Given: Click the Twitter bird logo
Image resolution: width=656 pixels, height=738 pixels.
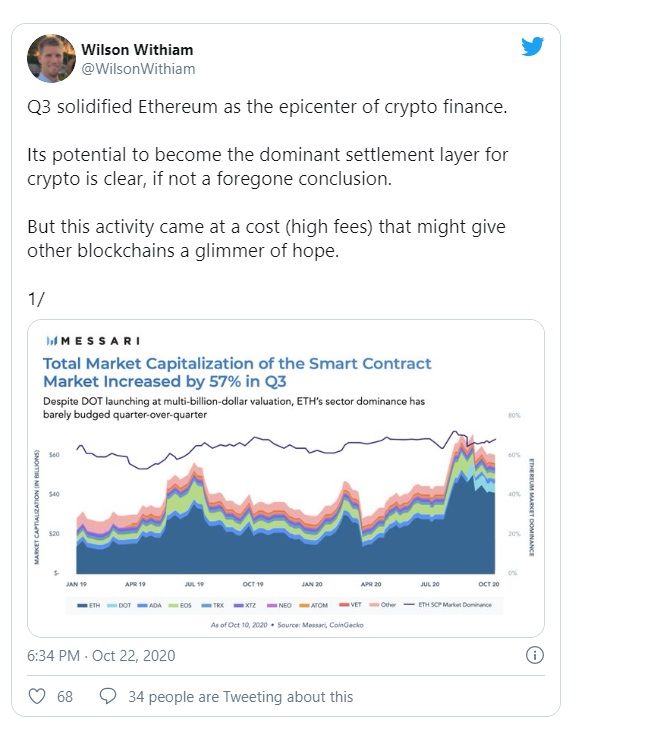Looking at the screenshot, I should pyautogui.click(x=532, y=46).
